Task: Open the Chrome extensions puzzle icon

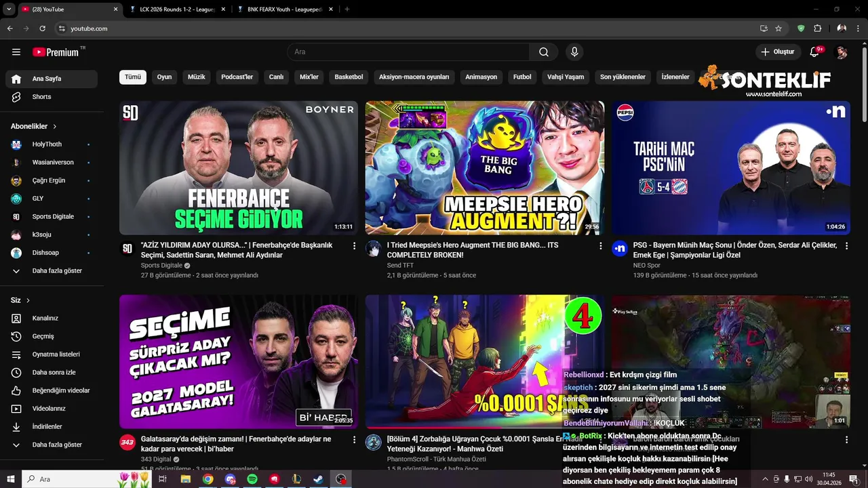Action: [x=817, y=28]
